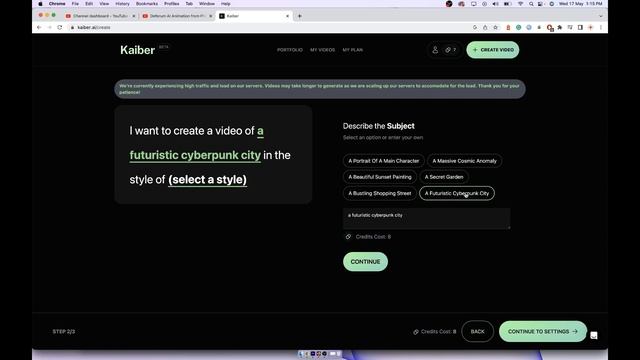Select the A Massive Cosmic Anomaly option
Viewport: 640px width, 360px height.
click(x=464, y=161)
